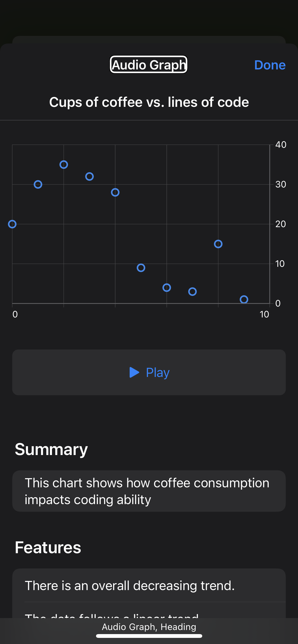Select the data point at zero cups, 20 lines

[12, 224]
